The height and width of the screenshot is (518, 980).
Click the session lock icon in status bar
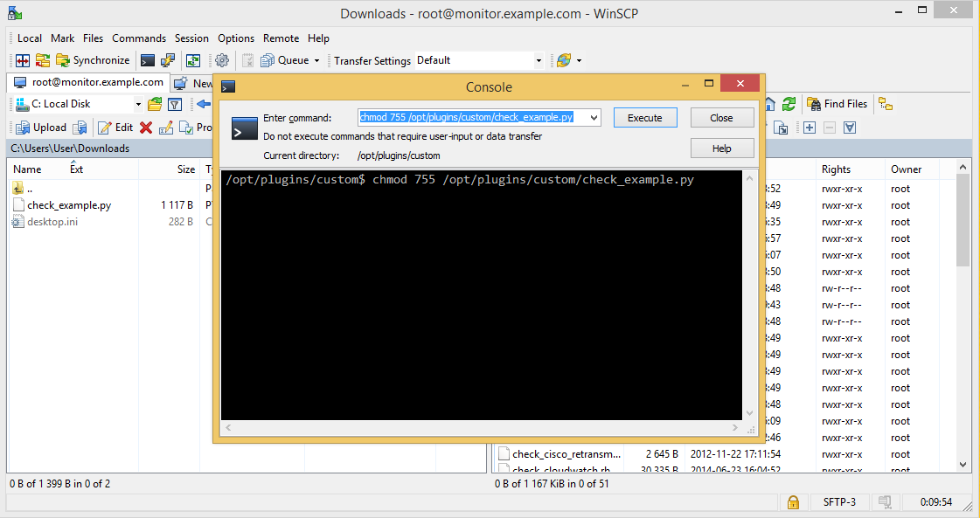click(793, 501)
